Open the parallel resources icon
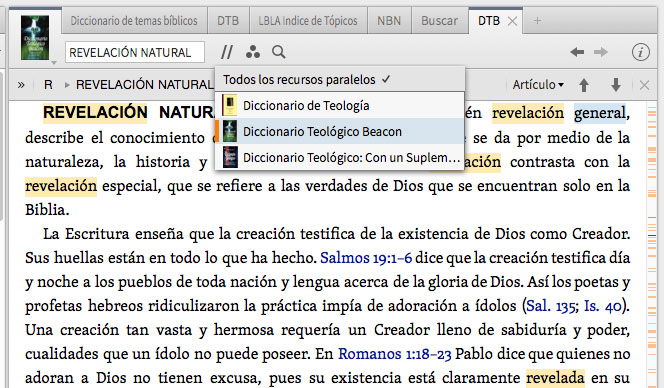The height and width of the screenshot is (388, 664). coord(227,52)
